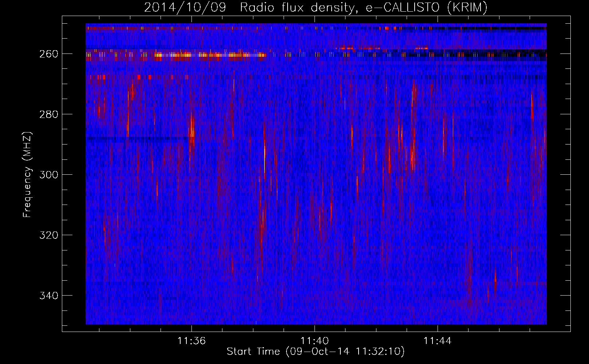The width and height of the screenshot is (589, 364).
Task: Click the 11:36 time tick label
Action: click(x=191, y=341)
